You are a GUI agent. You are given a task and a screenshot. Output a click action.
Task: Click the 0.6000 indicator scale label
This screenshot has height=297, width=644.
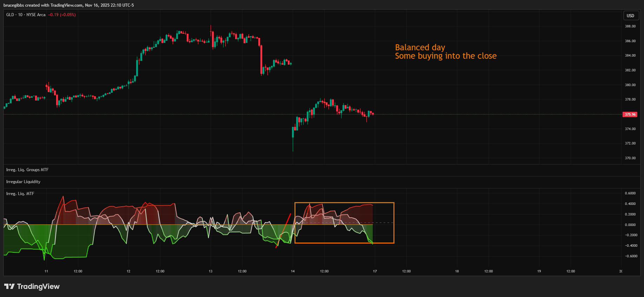[630, 193]
